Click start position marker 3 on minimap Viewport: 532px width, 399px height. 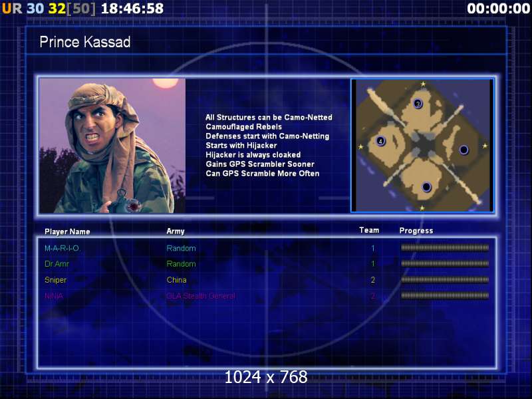418,104
